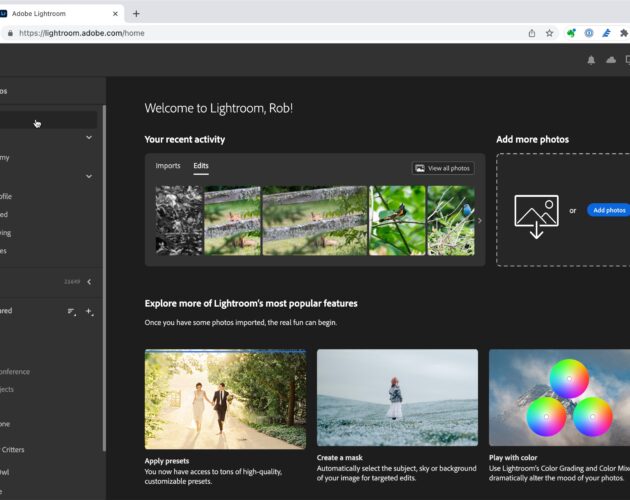Open the round blue password extension icon
This screenshot has height=500, width=630.
click(589, 33)
